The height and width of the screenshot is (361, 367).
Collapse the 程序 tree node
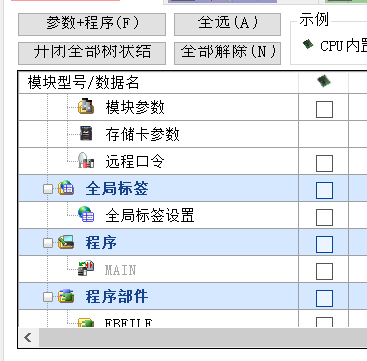pyautogui.click(x=48, y=243)
